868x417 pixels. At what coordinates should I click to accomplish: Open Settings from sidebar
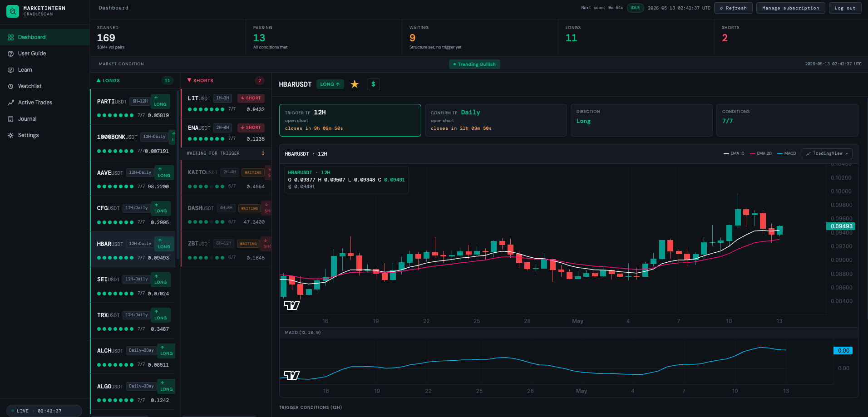[x=44, y=135]
